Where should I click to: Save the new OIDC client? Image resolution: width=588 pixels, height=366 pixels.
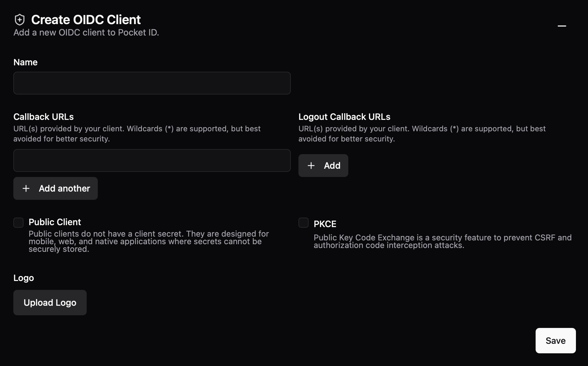[x=555, y=341]
